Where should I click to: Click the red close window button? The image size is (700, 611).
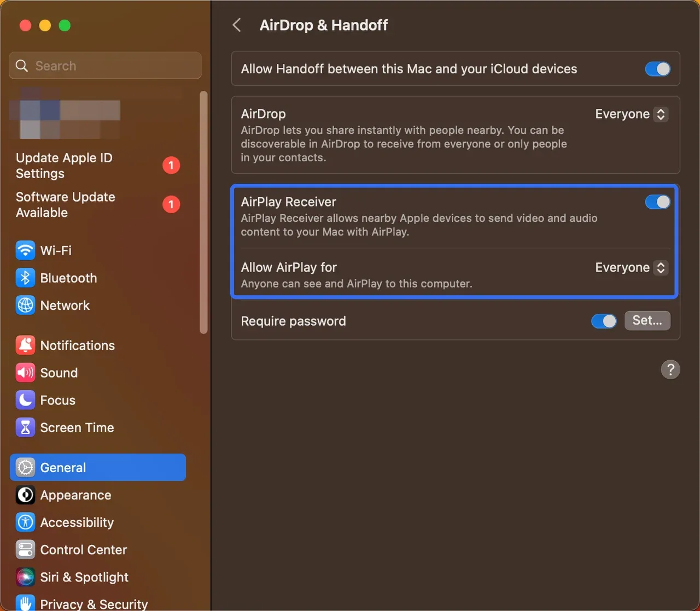point(25,26)
